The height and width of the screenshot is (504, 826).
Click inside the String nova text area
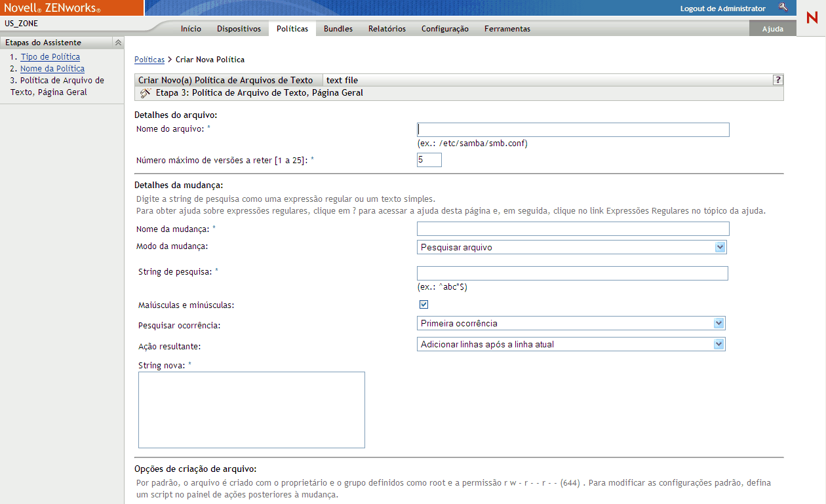pyautogui.click(x=252, y=410)
